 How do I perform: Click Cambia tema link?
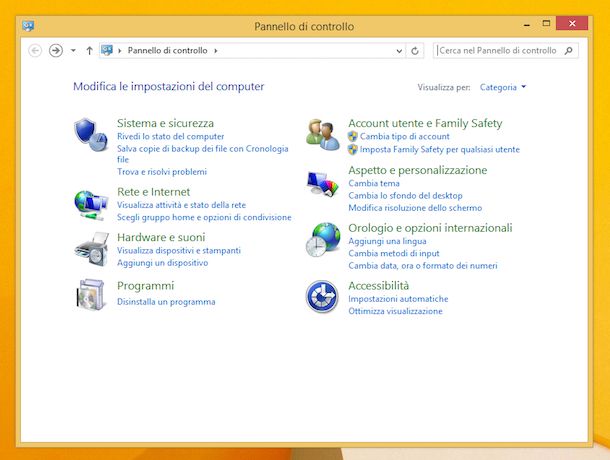(374, 183)
